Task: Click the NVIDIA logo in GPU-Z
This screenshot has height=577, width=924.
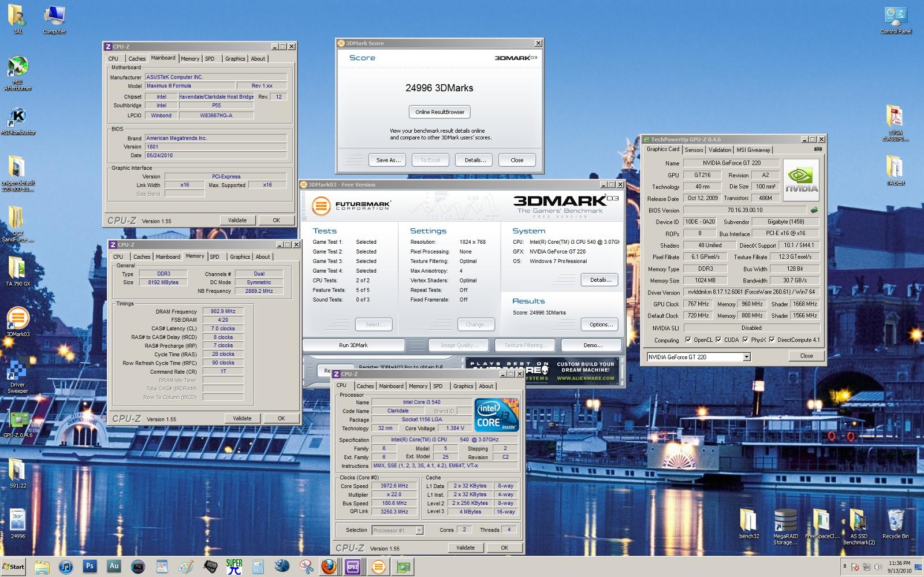Action: pyautogui.click(x=801, y=180)
